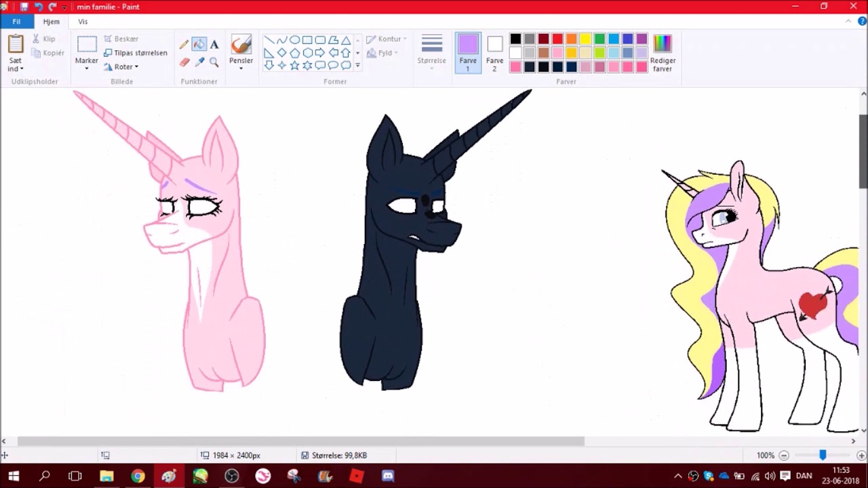Image resolution: width=868 pixels, height=488 pixels.
Task: Collapse the ribbon with the chevron
Action: [848, 22]
